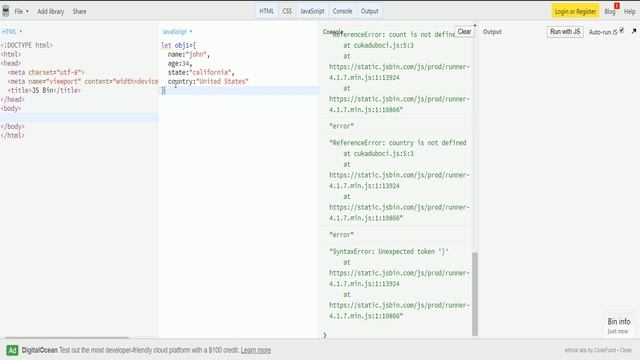Viewport: 640px width, 360px height.
Task: Click the DigitalOcean Learn more link
Action: (256, 350)
